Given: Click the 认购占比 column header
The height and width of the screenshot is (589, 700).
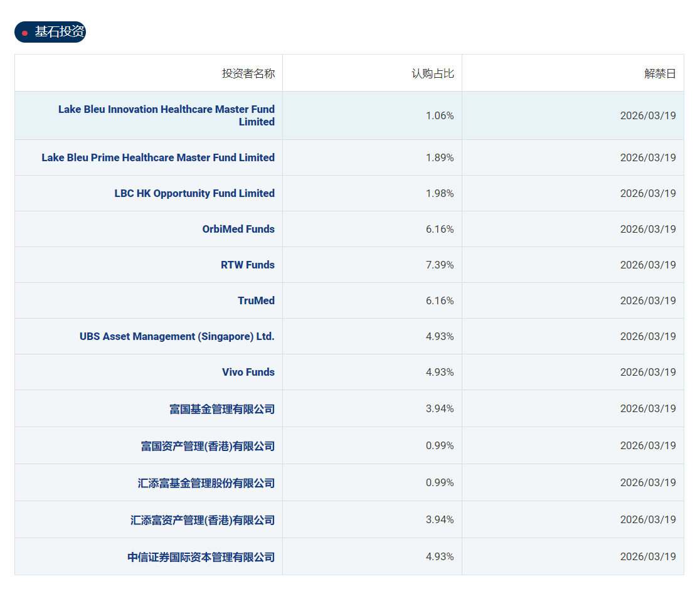Looking at the screenshot, I should point(433,73).
